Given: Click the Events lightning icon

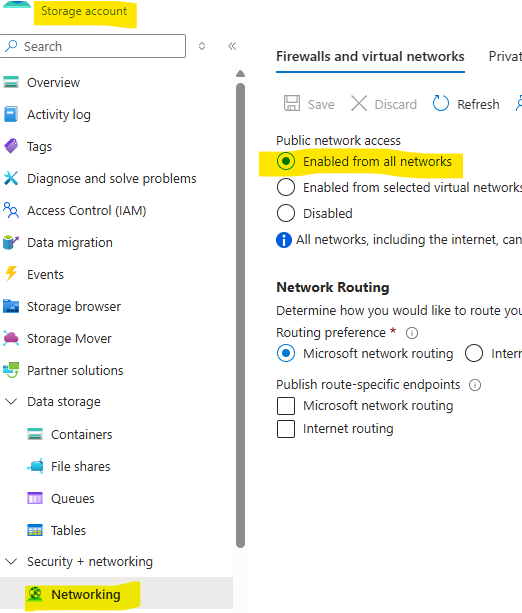Looking at the screenshot, I should 11,274.
